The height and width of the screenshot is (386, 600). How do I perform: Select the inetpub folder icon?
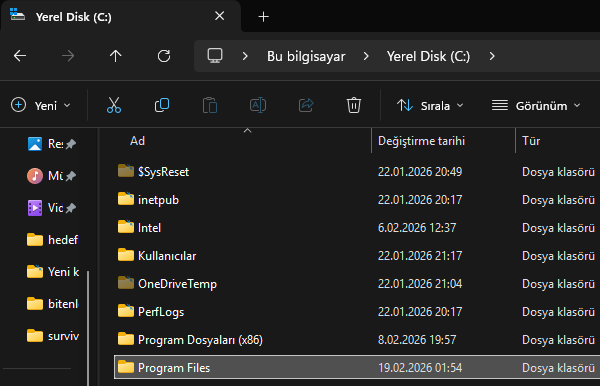126,199
